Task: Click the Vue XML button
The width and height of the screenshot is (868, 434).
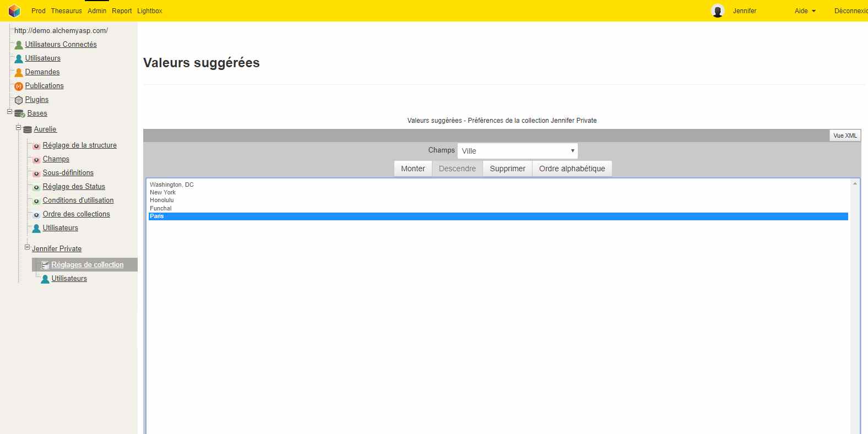Action: pyautogui.click(x=844, y=135)
